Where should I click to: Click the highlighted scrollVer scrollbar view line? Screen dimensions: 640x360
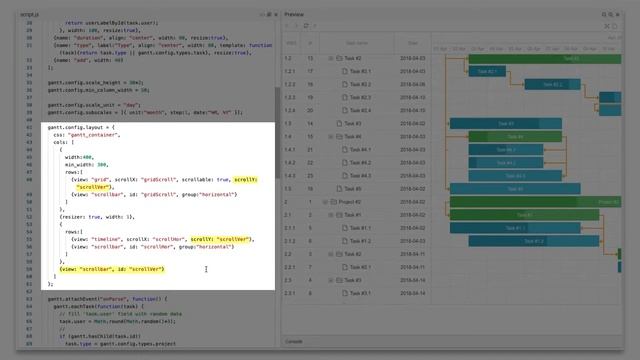(x=112, y=269)
